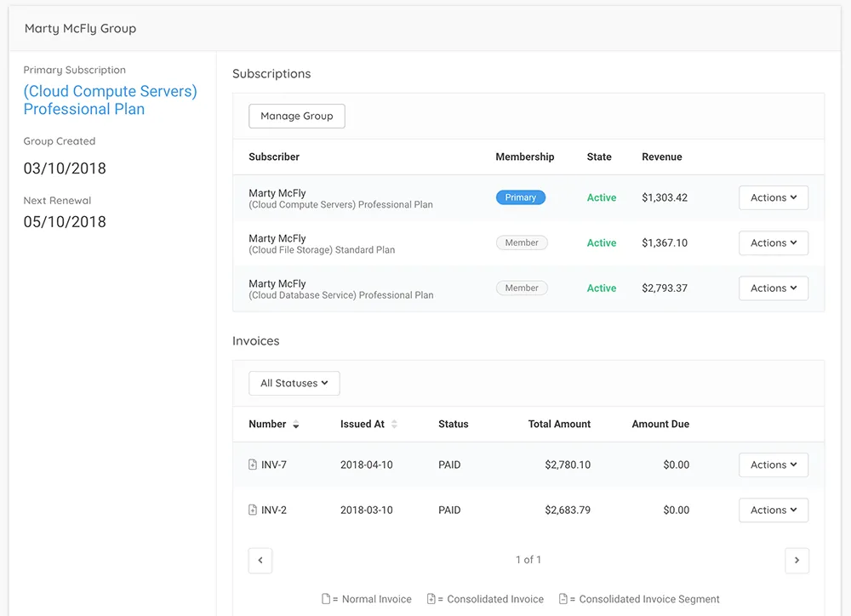Screen dimensions: 851x616
Task: Click the Primary membership badge
Action: coord(520,197)
